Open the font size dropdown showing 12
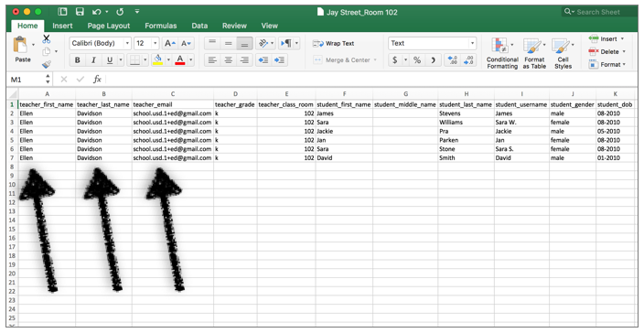 (x=155, y=43)
